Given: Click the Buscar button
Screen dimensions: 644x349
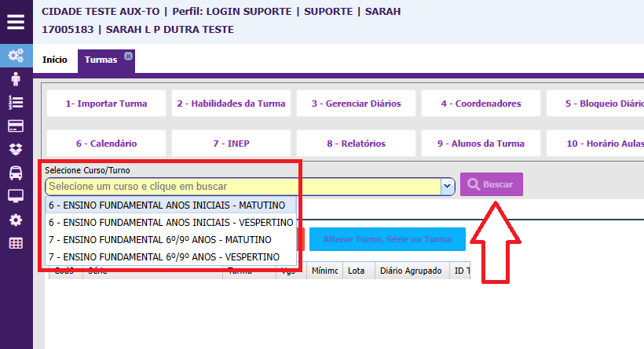Looking at the screenshot, I should tap(491, 184).
